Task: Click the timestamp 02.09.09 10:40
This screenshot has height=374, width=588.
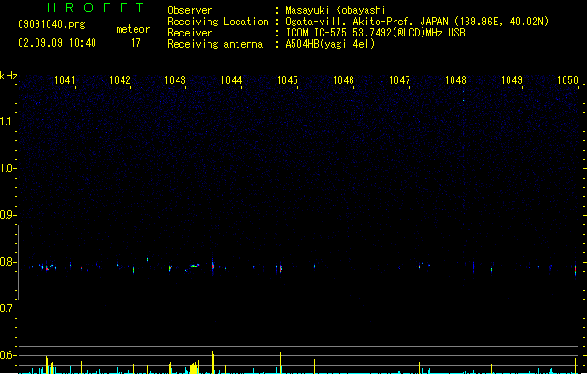Action: click(57, 43)
